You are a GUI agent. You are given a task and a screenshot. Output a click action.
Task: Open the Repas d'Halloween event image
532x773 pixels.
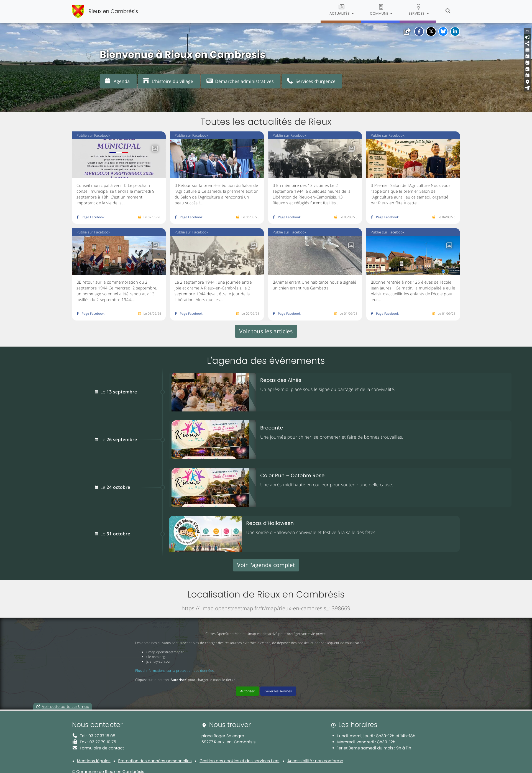coord(205,534)
